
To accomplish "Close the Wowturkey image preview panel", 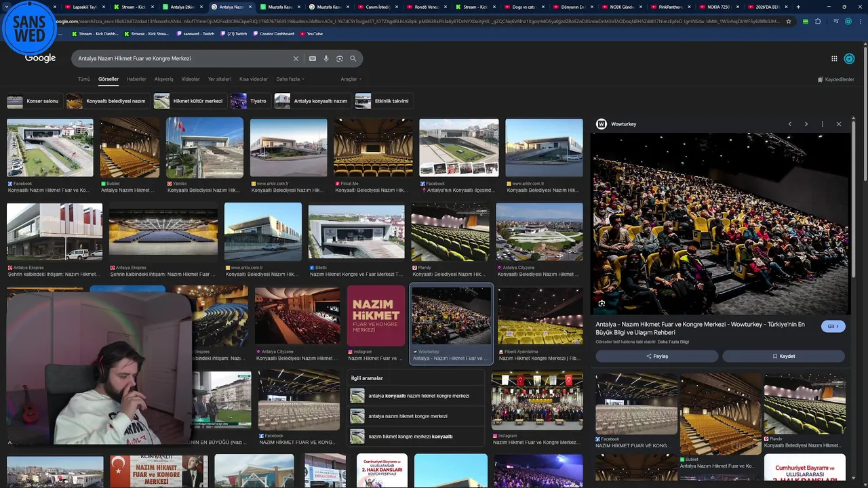I will [x=839, y=124].
